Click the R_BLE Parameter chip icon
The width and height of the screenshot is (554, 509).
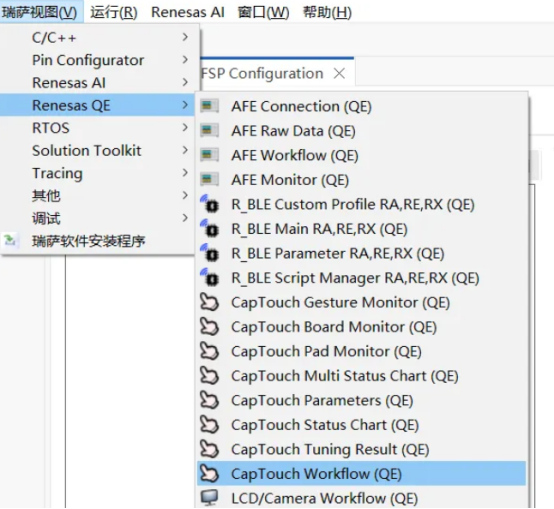tap(210, 253)
